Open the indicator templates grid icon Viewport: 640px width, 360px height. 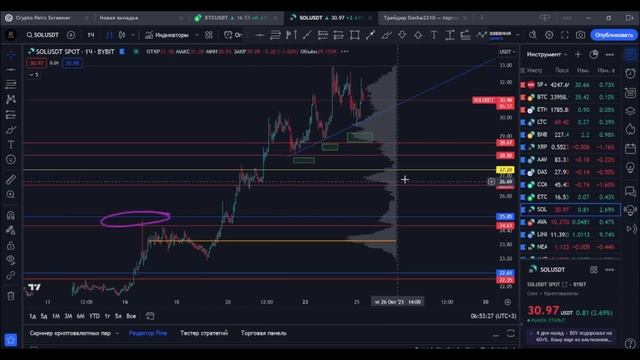[x=209, y=35]
